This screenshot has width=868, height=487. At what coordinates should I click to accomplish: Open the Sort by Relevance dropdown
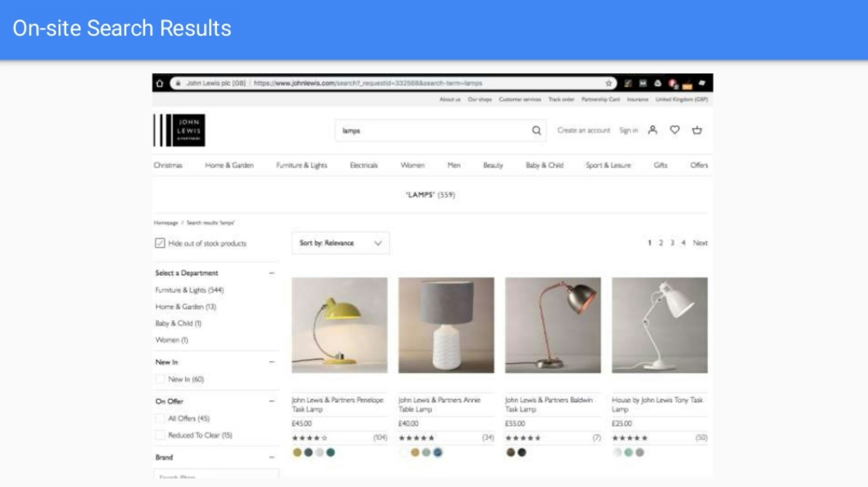click(340, 243)
